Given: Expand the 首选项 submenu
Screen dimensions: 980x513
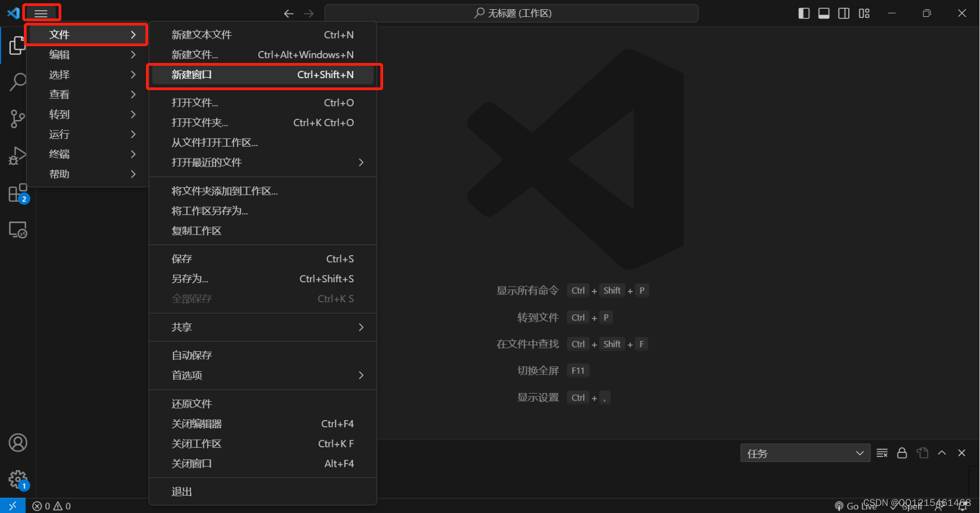Looking at the screenshot, I should 263,375.
